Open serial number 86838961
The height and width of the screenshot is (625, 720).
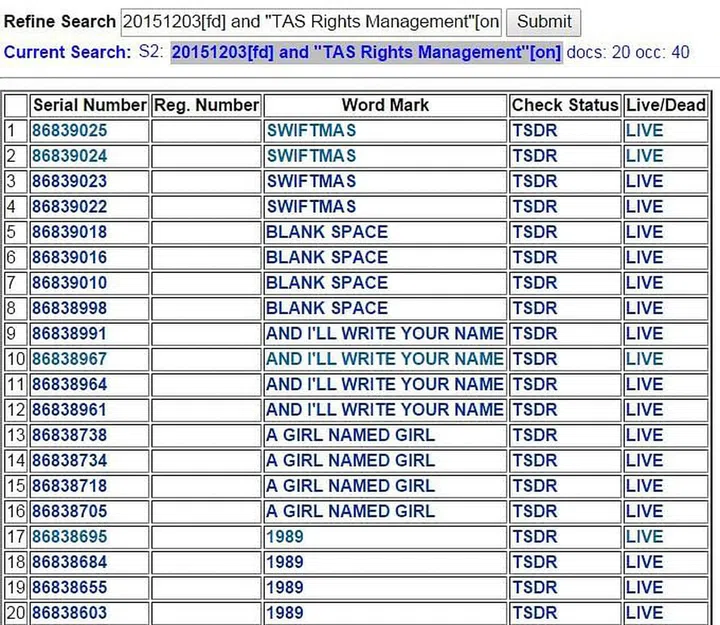pyautogui.click(x=69, y=410)
